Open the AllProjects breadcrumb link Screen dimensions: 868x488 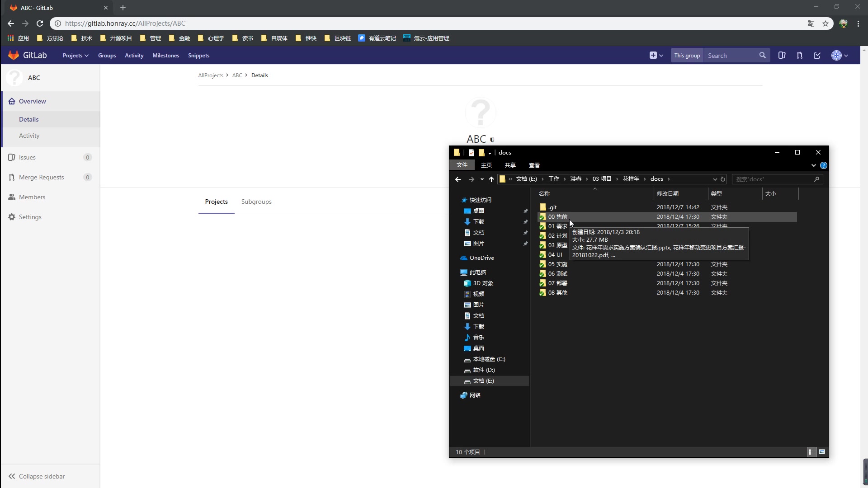[211, 75]
